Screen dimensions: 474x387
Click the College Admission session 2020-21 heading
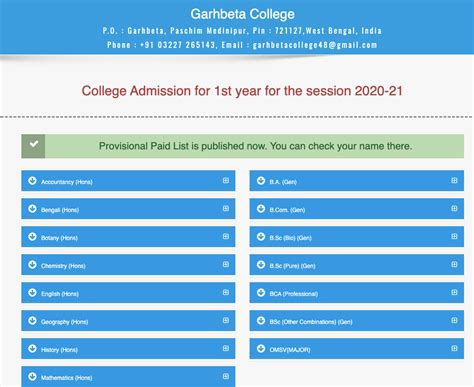coord(242,91)
